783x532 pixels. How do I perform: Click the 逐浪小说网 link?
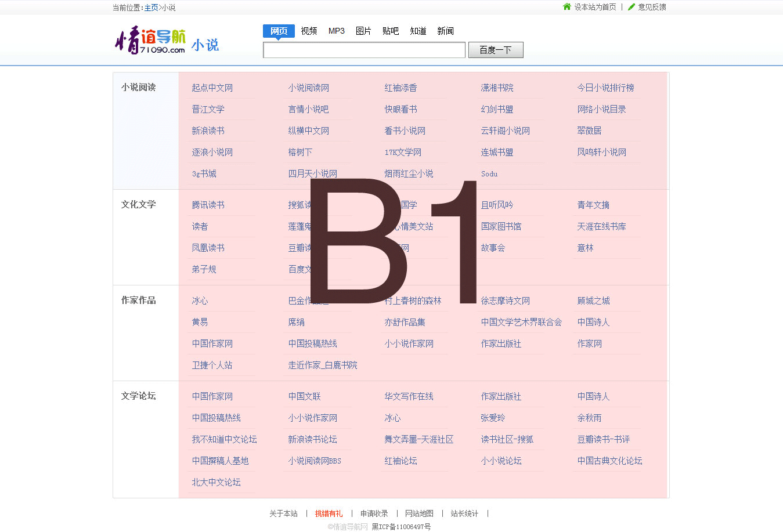click(x=212, y=152)
